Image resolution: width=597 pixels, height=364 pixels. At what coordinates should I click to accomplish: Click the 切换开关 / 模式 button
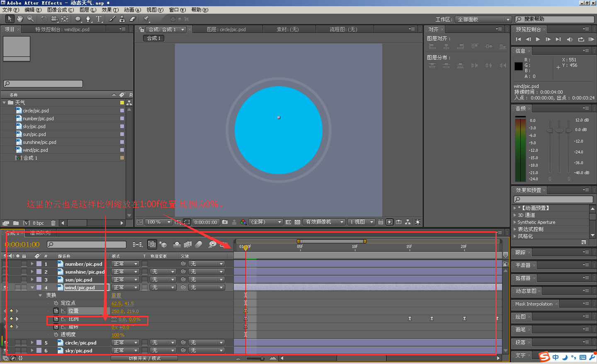pyautogui.click(x=144, y=358)
